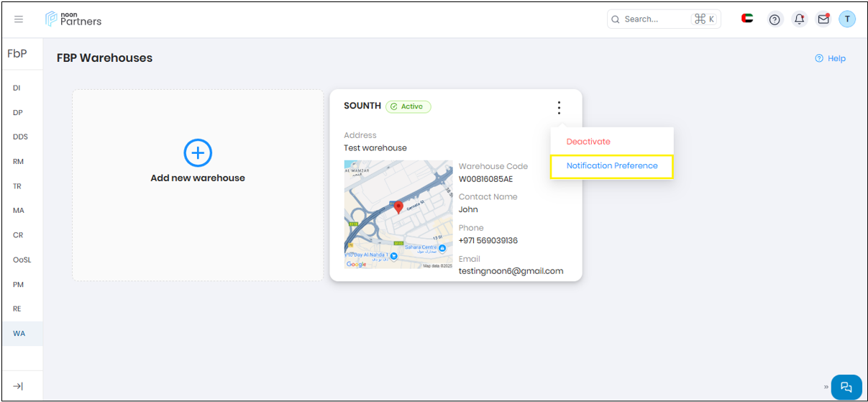Image resolution: width=868 pixels, height=402 pixels.
Task: Click Add new warehouse text
Action: pos(198,178)
